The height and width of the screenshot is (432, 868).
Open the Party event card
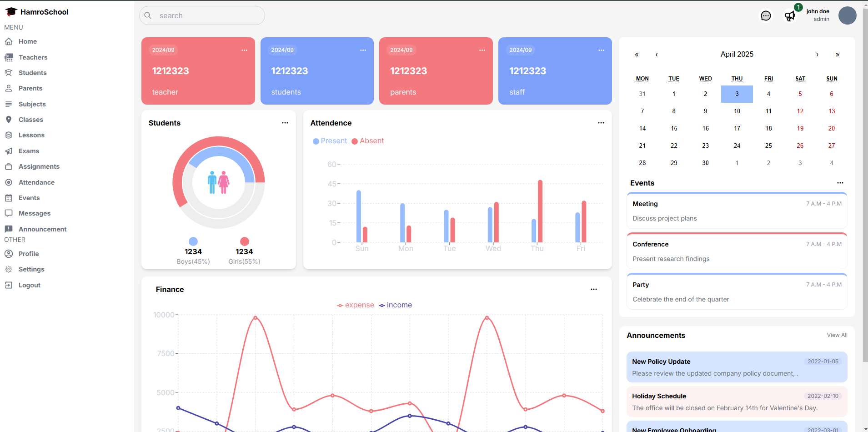pos(737,291)
